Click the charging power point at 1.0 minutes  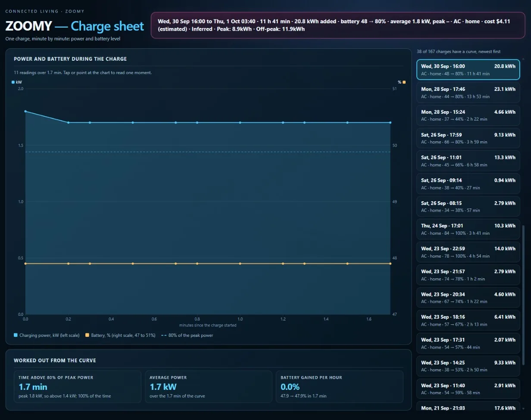click(x=240, y=122)
